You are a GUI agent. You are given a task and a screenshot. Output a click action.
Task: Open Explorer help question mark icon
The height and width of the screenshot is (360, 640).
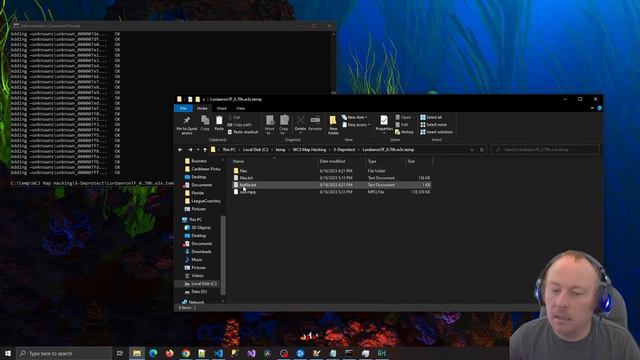click(599, 108)
